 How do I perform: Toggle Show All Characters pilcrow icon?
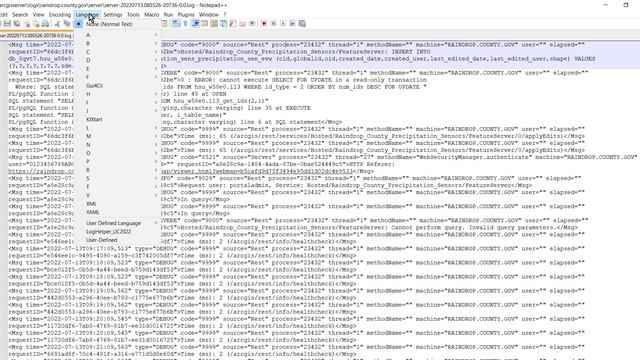pyautogui.click(x=185, y=24)
